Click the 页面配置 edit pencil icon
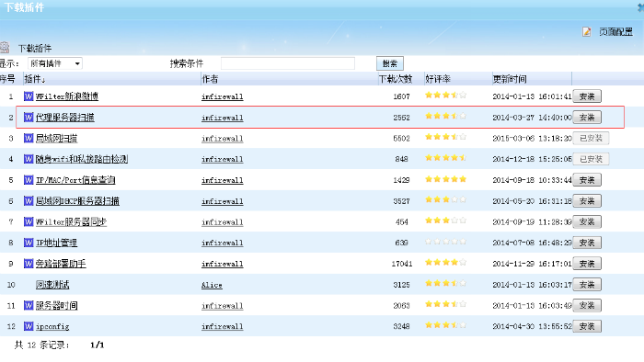 [587, 31]
